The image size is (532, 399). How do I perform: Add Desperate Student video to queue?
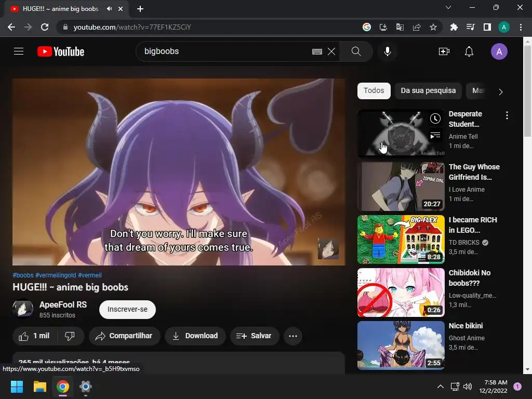coord(435,136)
